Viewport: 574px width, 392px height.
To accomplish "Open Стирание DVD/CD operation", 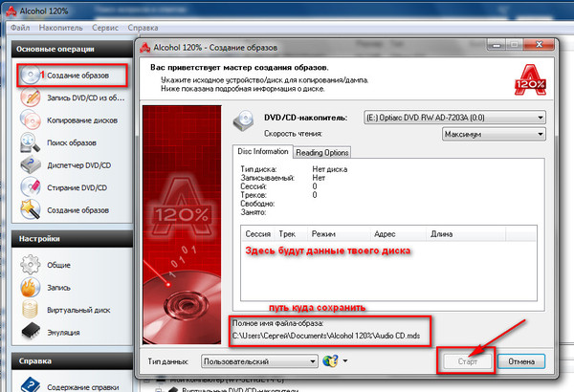I will pyautogui.click(x=77, y=187).
